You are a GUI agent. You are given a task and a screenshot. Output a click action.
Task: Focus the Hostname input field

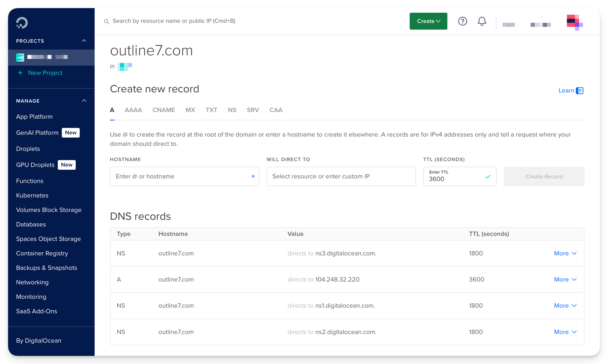click(x=185, y=176)
